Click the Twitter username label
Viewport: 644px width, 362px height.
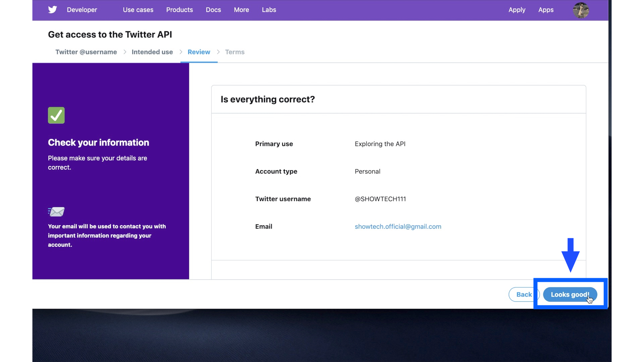[283, 199]
